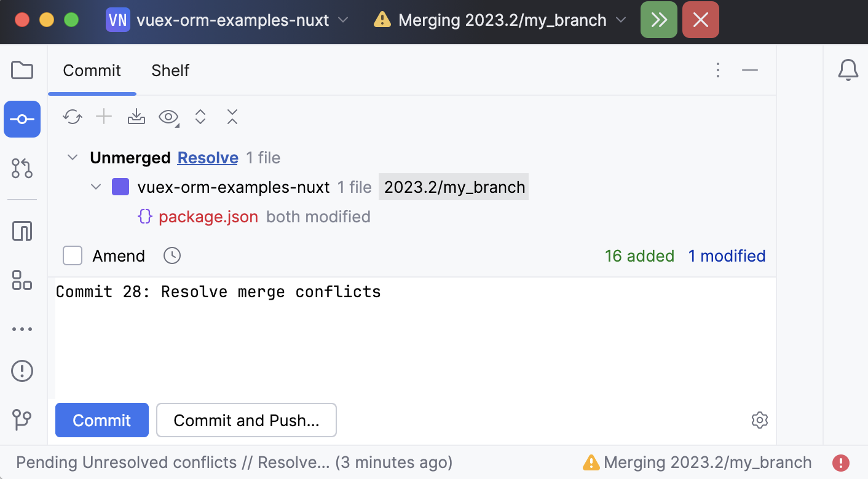
Task: Enable the Amend checkbox
Action: [72, 255]
